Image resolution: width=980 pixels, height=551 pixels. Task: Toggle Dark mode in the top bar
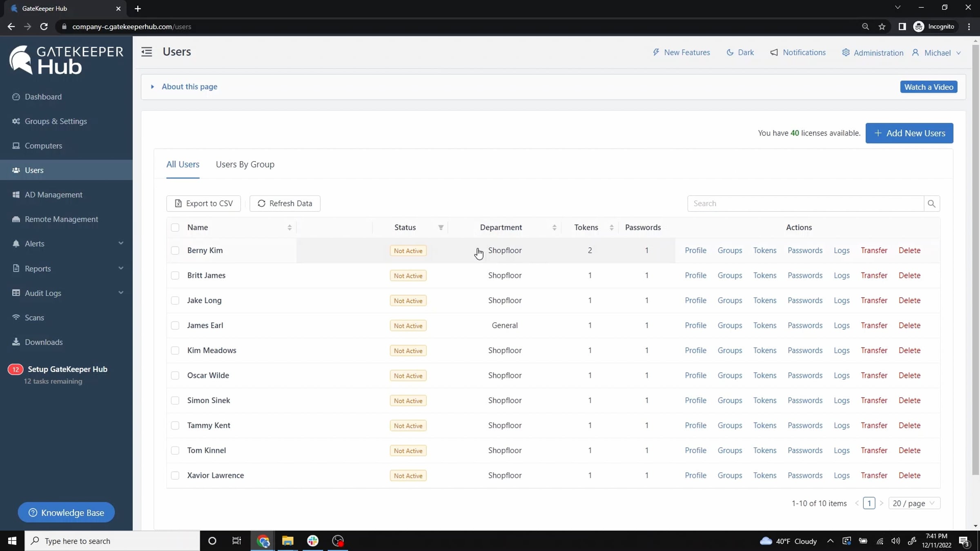tap(740, 52)
